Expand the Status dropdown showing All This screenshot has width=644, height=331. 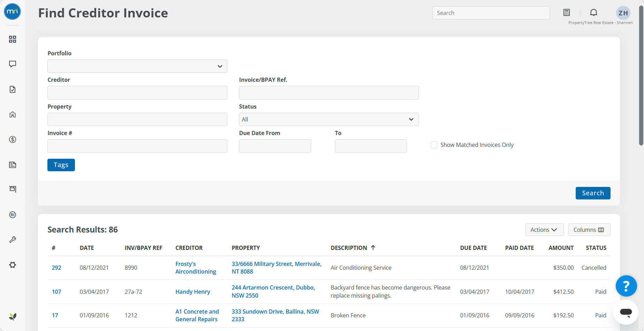tap(329, 119)
